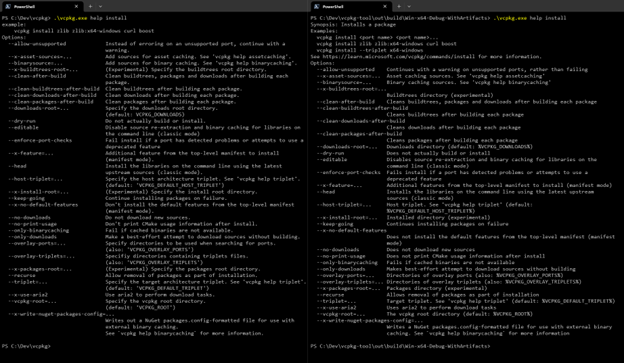Screen dimensions: 624x363
Task: Click '--head' in the C:\Dev\vcpkg terminal
Action: click(x=17, y=166)
